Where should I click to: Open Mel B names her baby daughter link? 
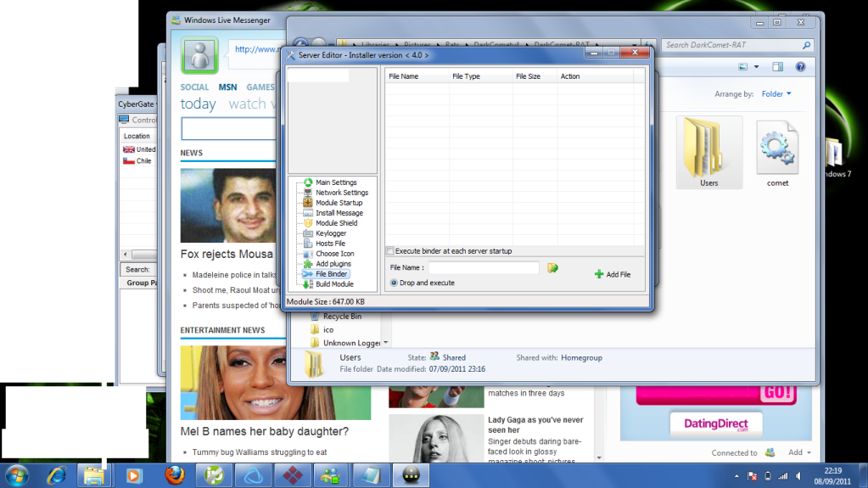click(264, 431)
